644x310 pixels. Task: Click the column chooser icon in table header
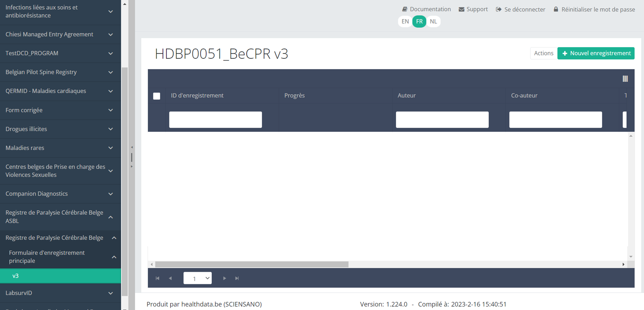625,79
